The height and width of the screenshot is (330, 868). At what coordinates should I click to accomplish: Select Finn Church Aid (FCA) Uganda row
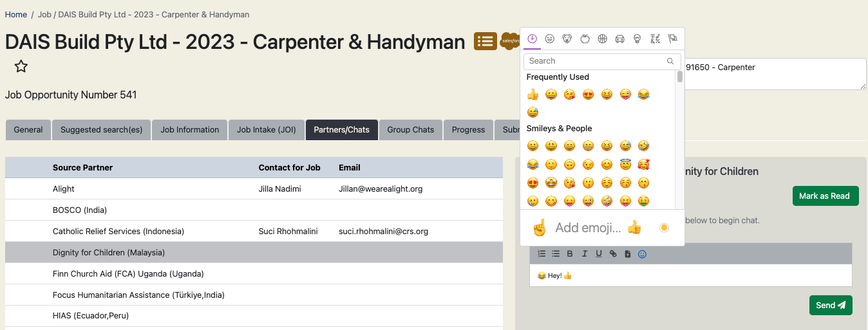(254, 274)
